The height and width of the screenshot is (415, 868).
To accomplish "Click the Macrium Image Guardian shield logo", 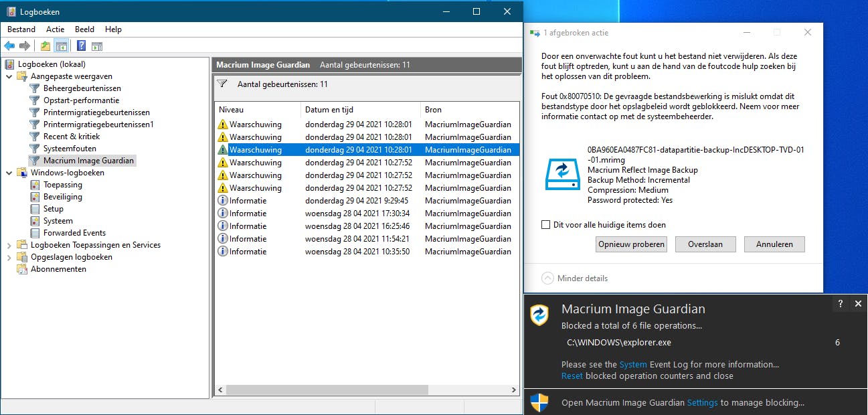I will point(539,315).
